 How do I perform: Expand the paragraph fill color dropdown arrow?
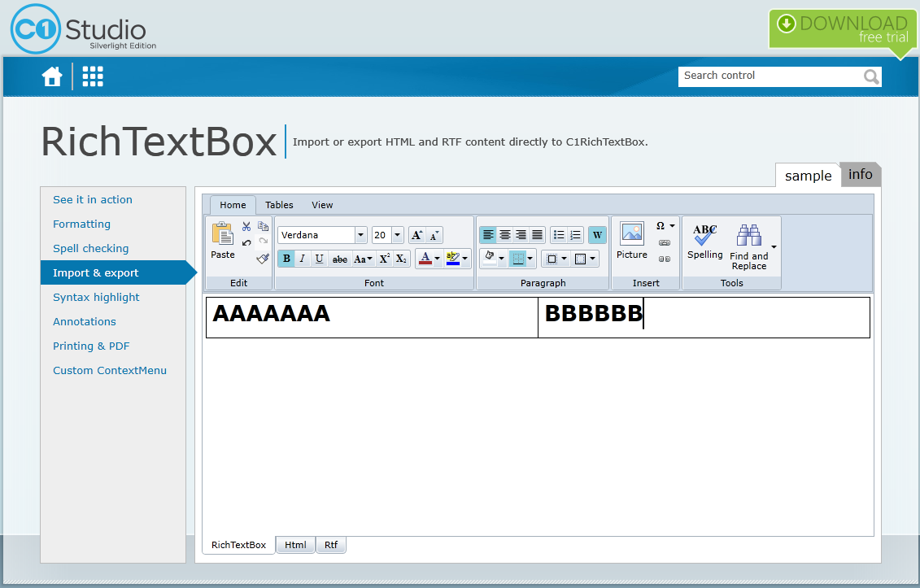tap(501, 259)
